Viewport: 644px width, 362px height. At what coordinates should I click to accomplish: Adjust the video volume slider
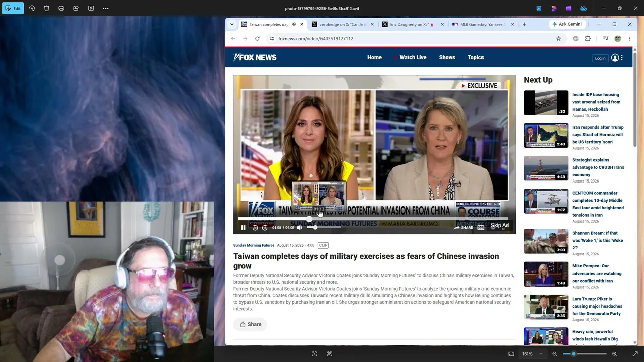click(x=324, y=228)
